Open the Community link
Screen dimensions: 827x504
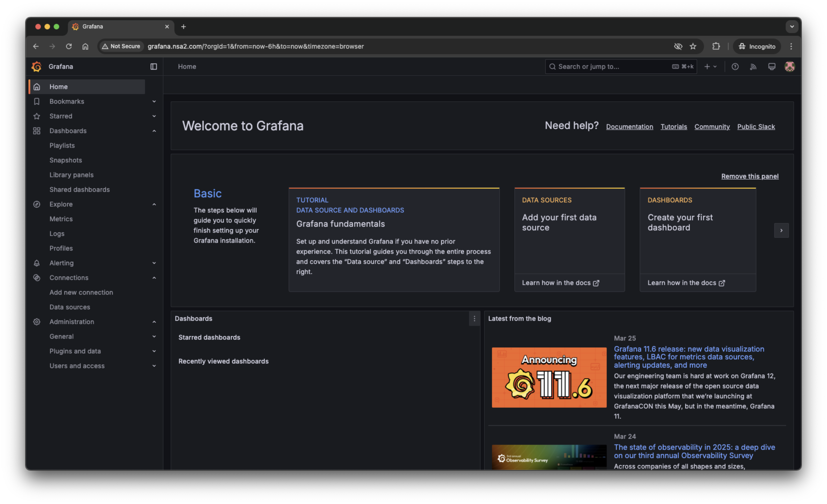click(712, 127)
